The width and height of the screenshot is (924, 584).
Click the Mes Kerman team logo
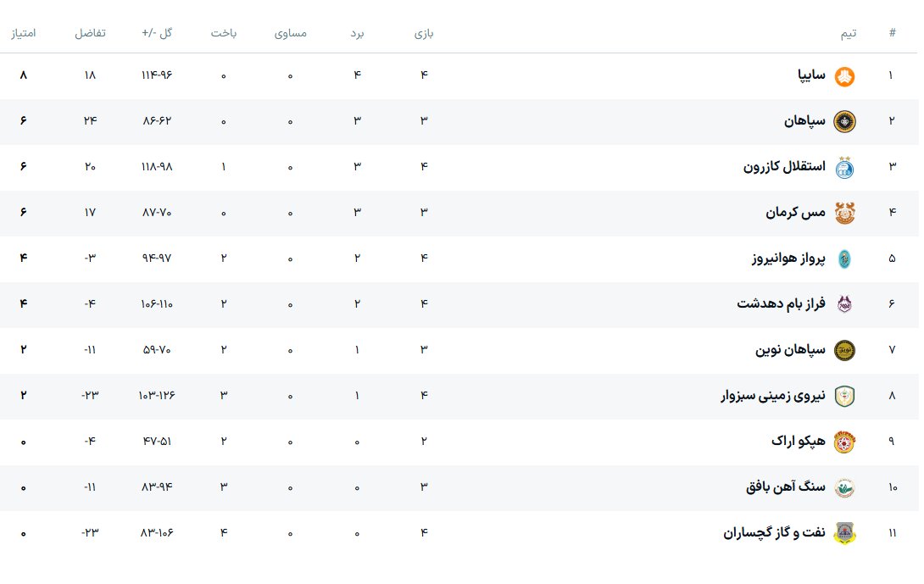[844, 213]
